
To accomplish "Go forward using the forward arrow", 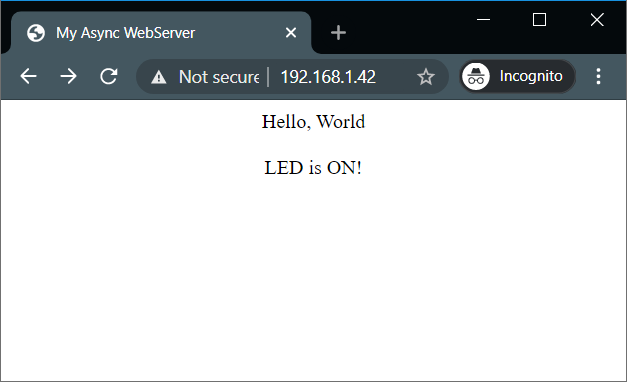I will (x=68, y=76).
